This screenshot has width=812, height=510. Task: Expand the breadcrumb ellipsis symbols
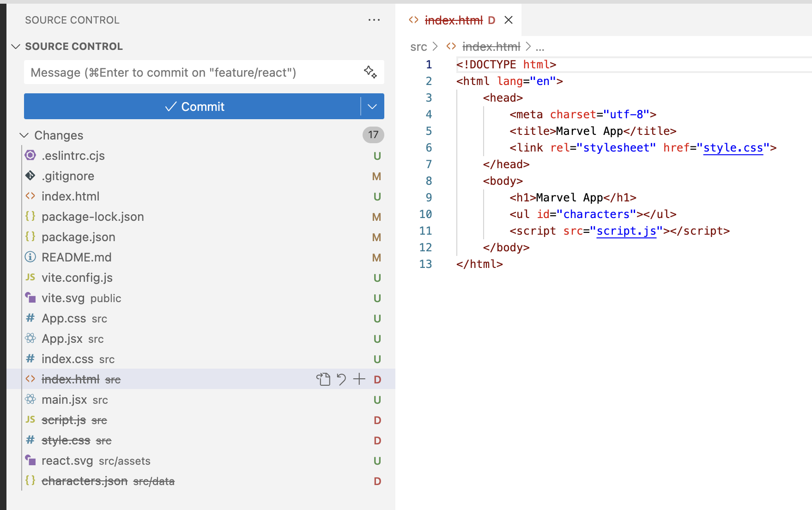point(540,47)
